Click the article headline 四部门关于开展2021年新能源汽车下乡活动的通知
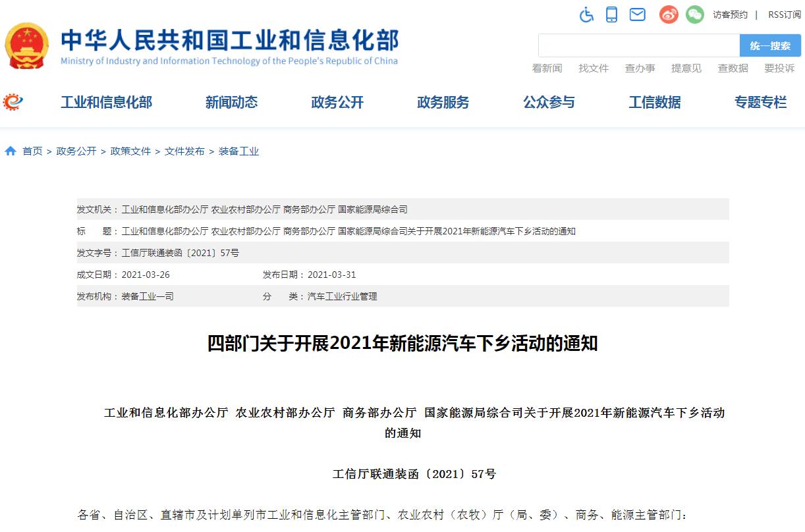The width and height of the screenshot is (805, 532). (402, 343)
